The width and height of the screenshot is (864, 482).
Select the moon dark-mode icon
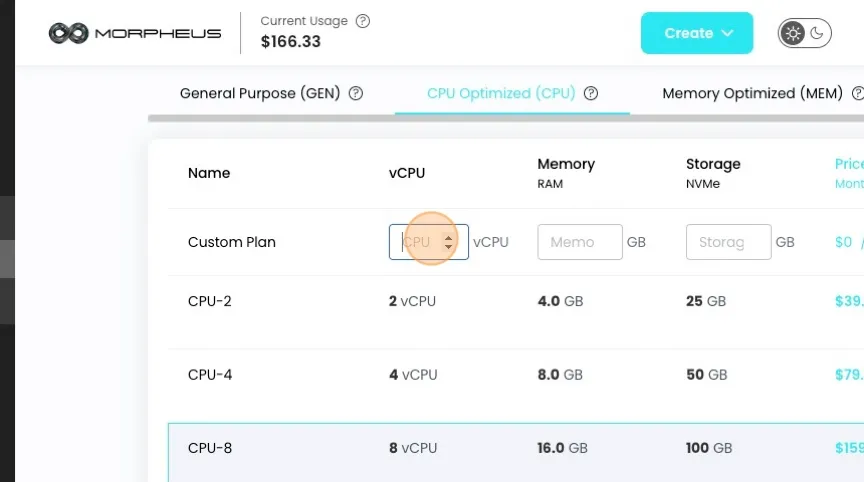coord(817,33)
